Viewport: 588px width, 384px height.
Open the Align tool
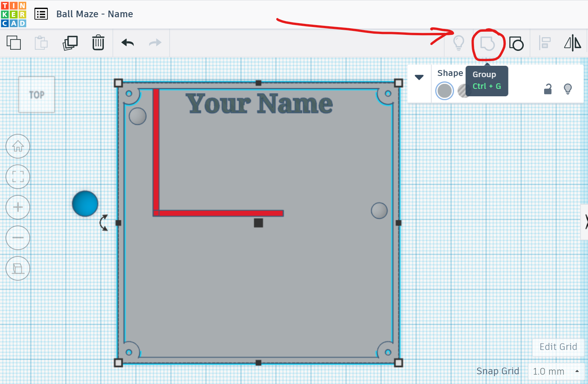click(x=545, y=43)
